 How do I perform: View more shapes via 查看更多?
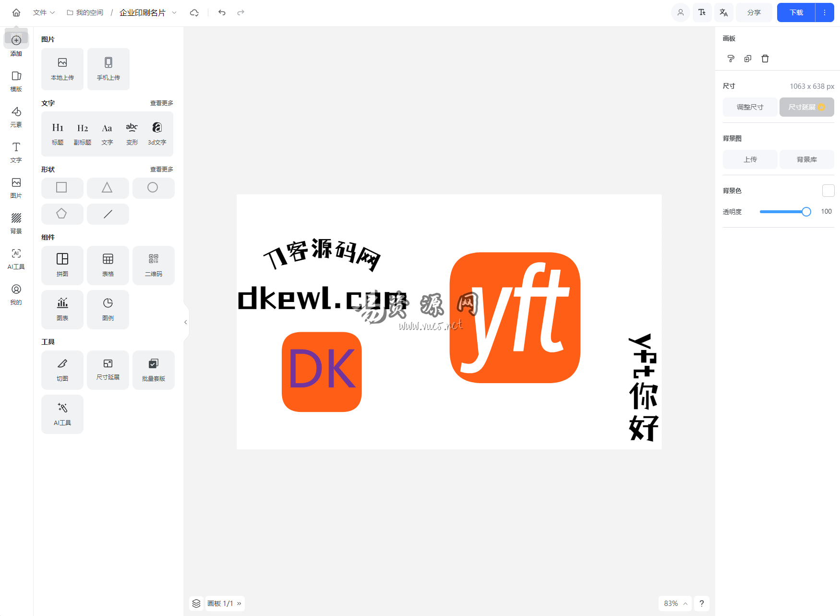(162, 169)
